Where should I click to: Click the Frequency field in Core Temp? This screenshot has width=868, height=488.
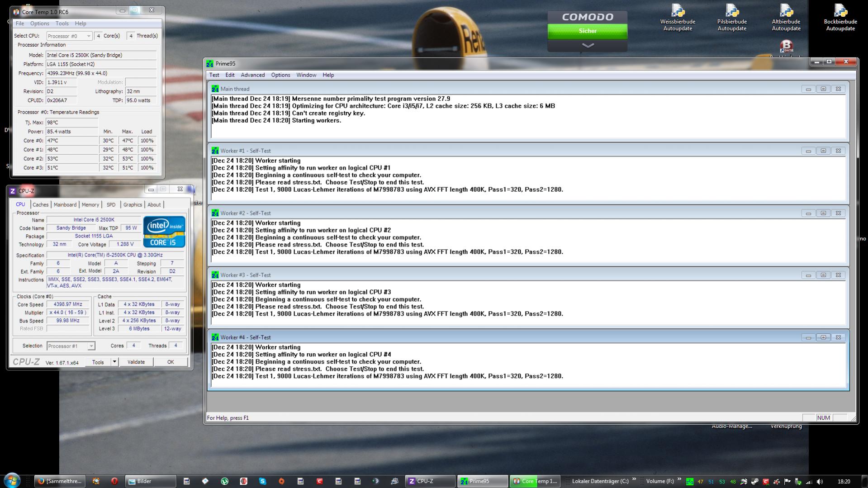point(101,73)
